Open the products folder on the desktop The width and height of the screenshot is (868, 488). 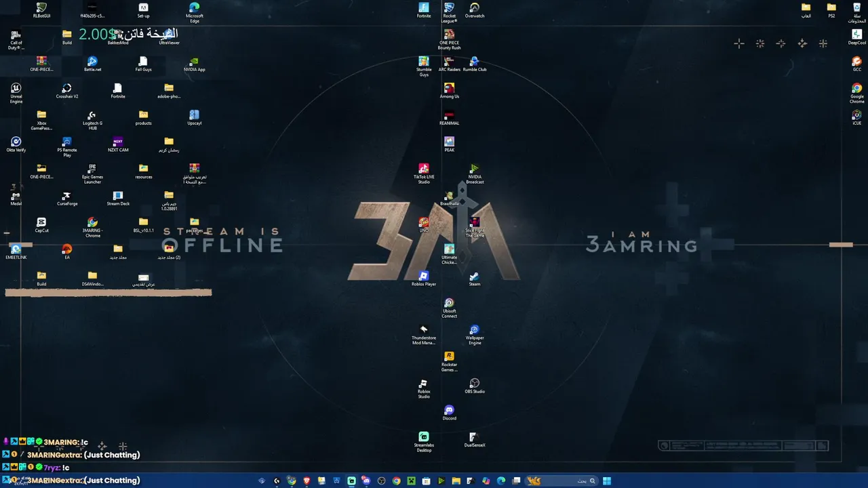(x=143, y=117)
